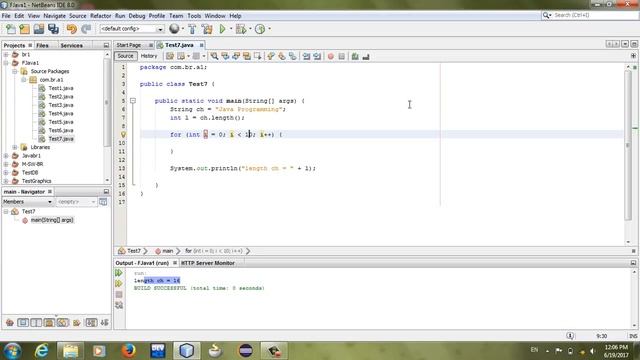Click the Shift Line Left icon
The height and width of the screenshot is (360, 640).
point(306,56)
